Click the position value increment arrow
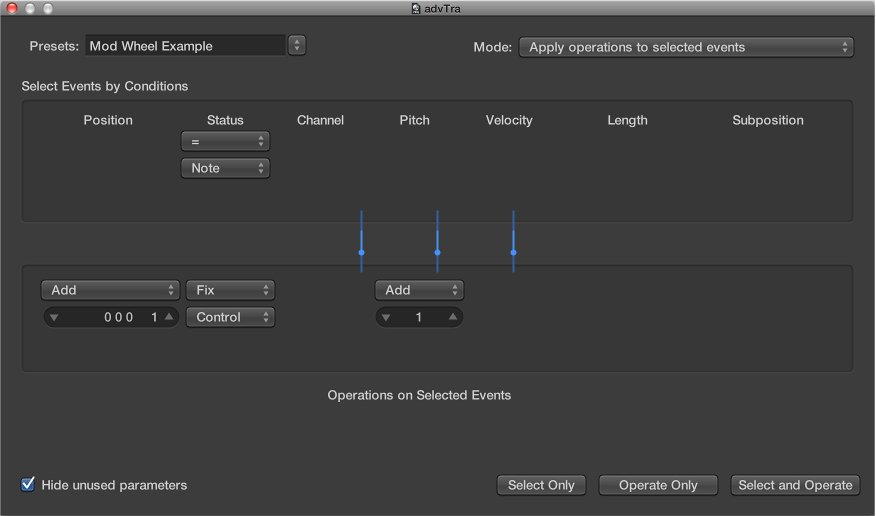The width and height of the screenshot is (876, 516). click(169, 317)
